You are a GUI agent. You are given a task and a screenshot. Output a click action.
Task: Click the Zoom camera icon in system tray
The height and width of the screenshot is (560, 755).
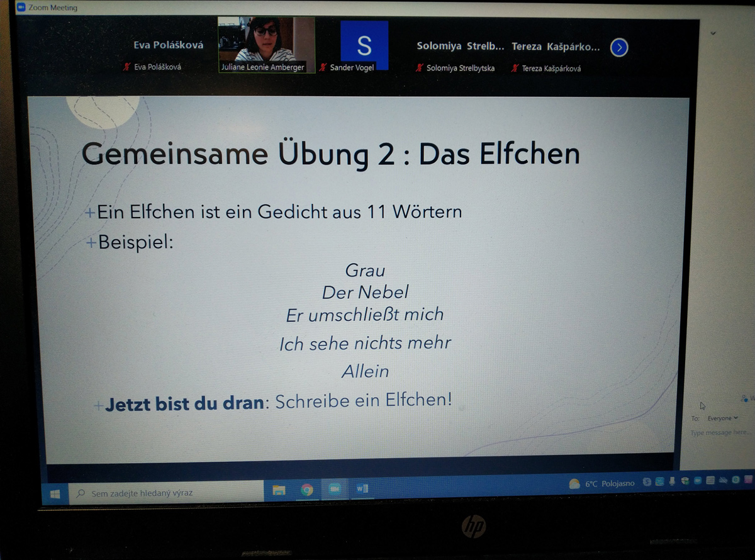click(698, 481)
